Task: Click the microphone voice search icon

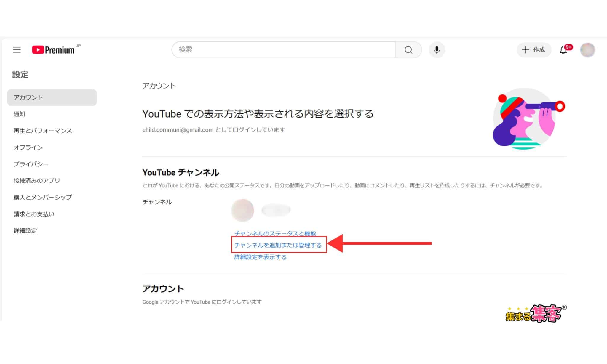Action: [x=437, y=50]
